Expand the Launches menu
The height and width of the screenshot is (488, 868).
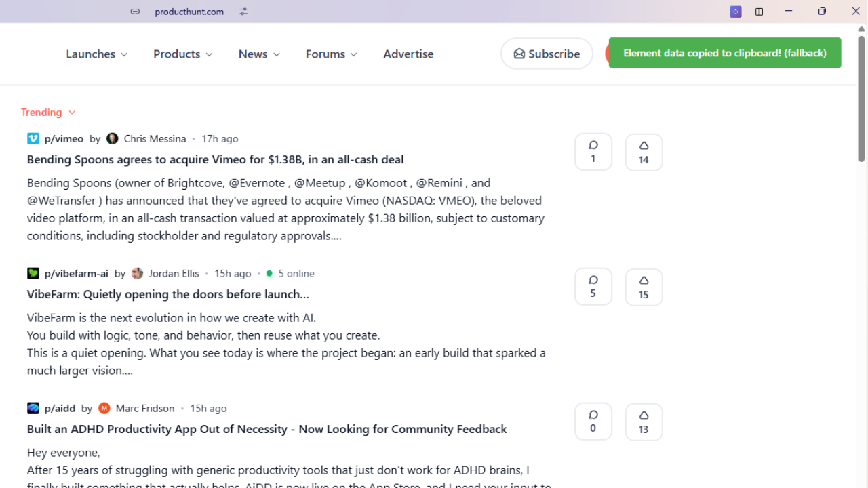(x=97, y=54)
